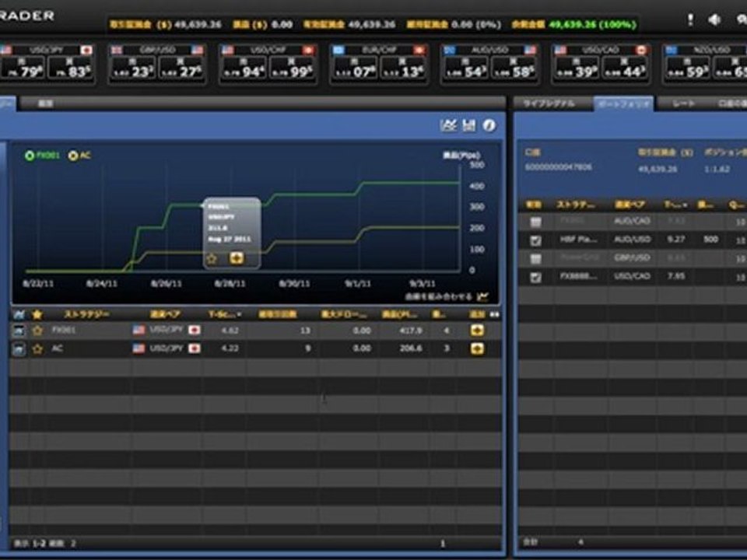The height and width of the screenshot is (560, 747).
Task: Sort portfolio by T-score column header
Action: pos(675,205)
